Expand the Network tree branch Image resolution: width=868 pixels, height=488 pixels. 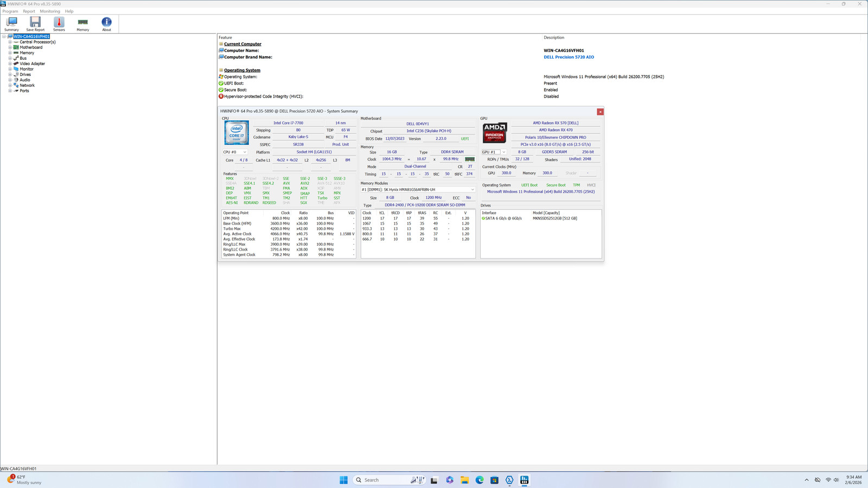coord(10,85)
